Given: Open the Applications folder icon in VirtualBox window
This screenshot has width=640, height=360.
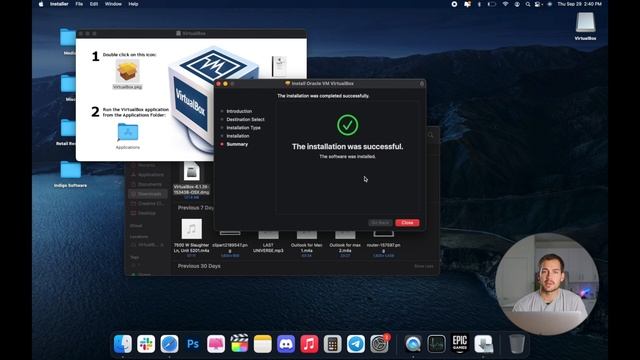Looking at the screenshot, I should pos(128,132).
